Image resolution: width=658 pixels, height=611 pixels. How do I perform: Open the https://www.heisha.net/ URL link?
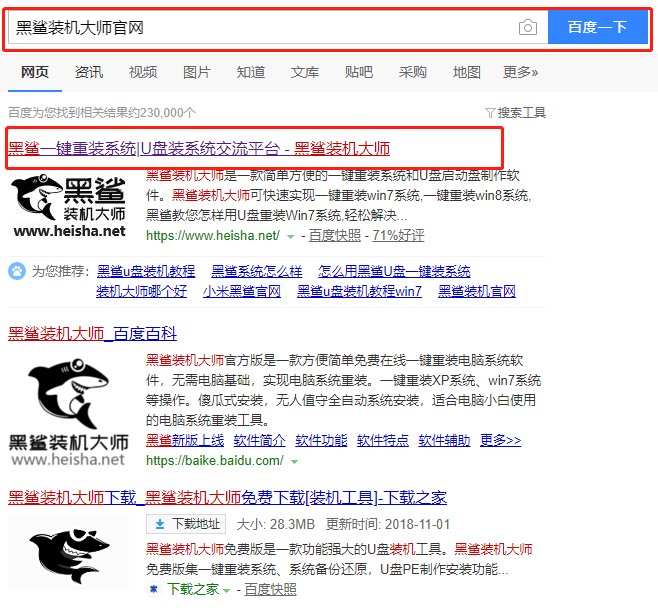[x=212, y=236]
